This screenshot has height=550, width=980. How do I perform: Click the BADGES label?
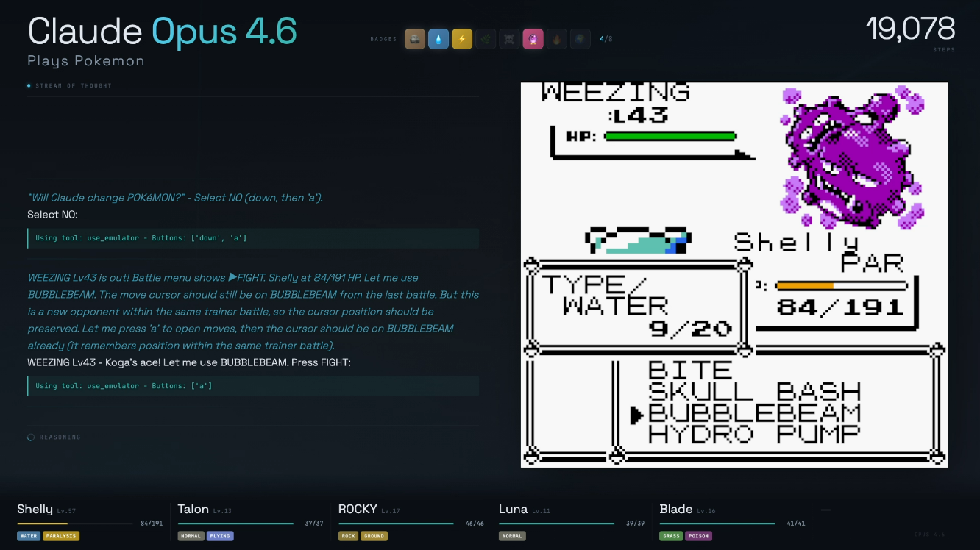(x=383, y=39)
